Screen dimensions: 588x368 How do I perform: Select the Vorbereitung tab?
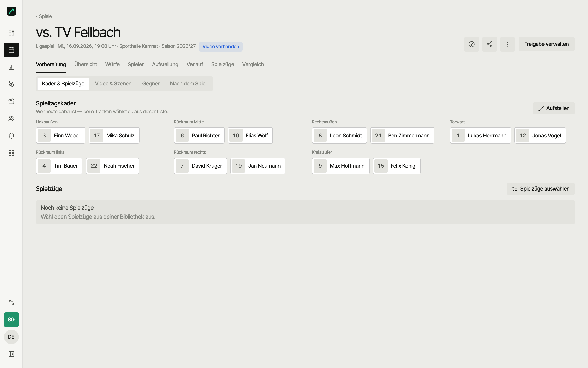(x=51, y=64)
